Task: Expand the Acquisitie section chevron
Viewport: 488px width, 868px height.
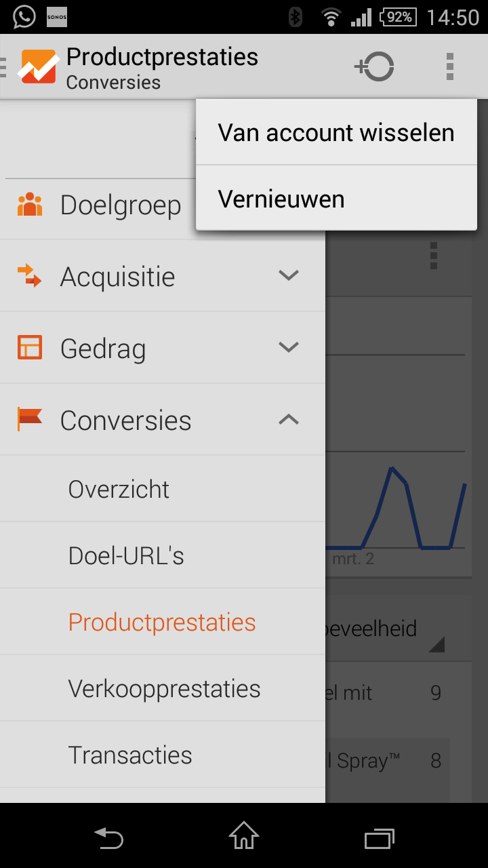Action: coord(289,275)
